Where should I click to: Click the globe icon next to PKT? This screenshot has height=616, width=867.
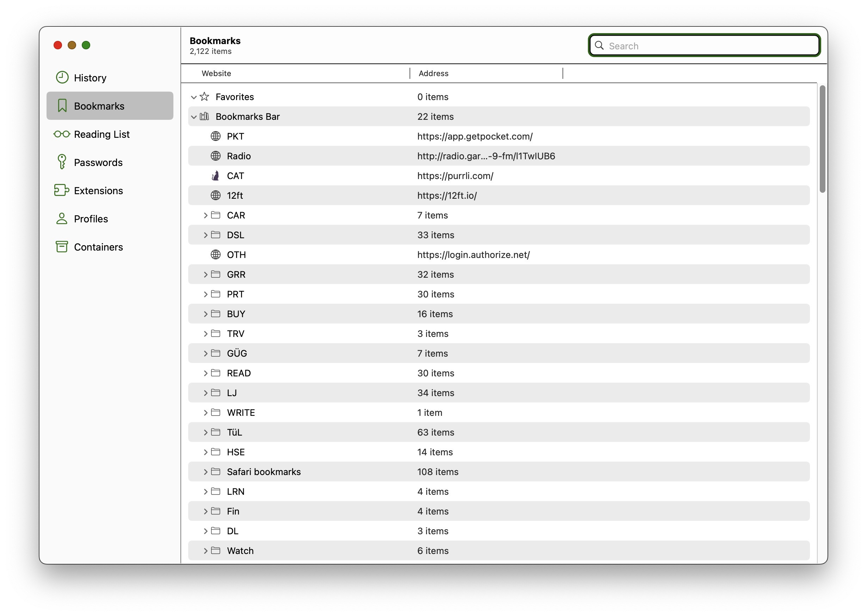pyautogui.click(x=215, y=136)
